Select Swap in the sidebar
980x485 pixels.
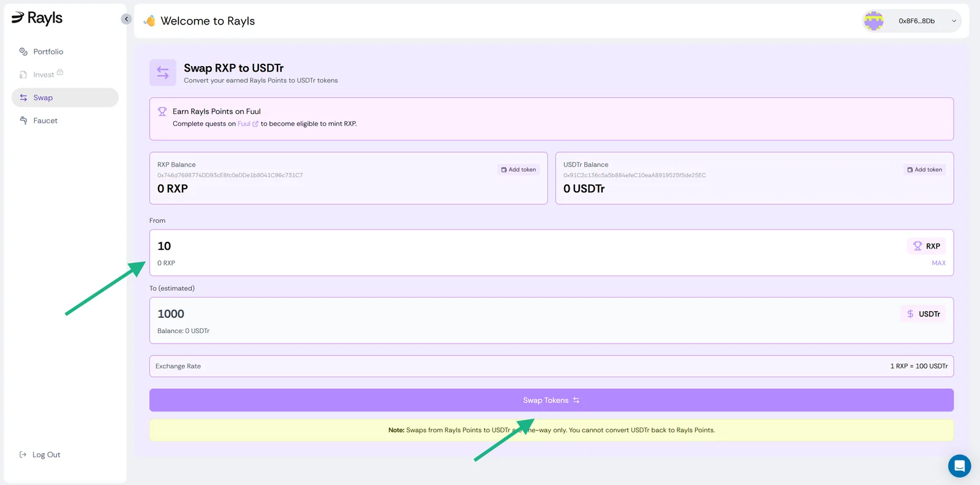coord(65,97)
